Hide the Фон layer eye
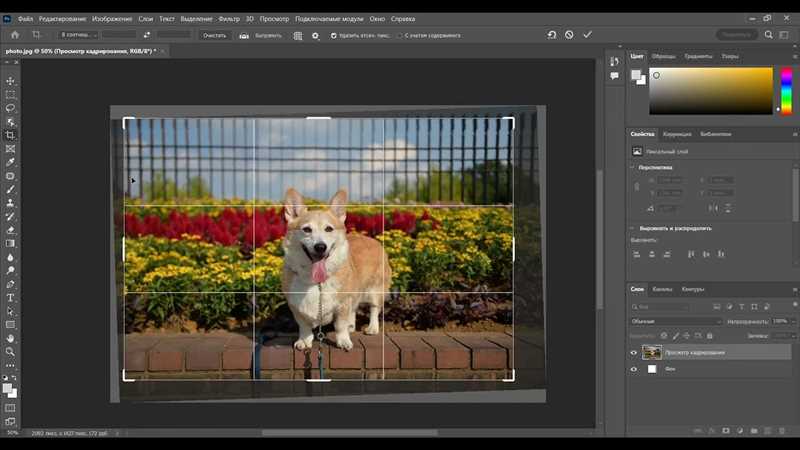The height and width of the screenshot is (450, 800). 634,369
